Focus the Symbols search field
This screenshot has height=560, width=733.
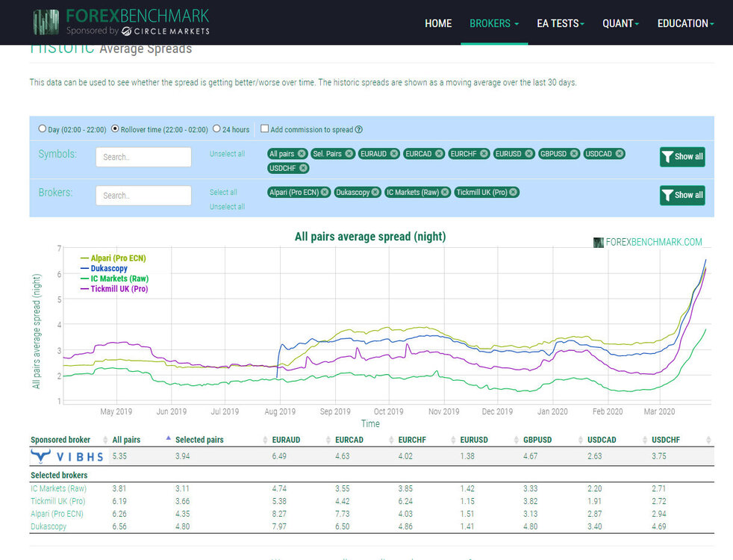pyautogui.click(x=143, y=157)
